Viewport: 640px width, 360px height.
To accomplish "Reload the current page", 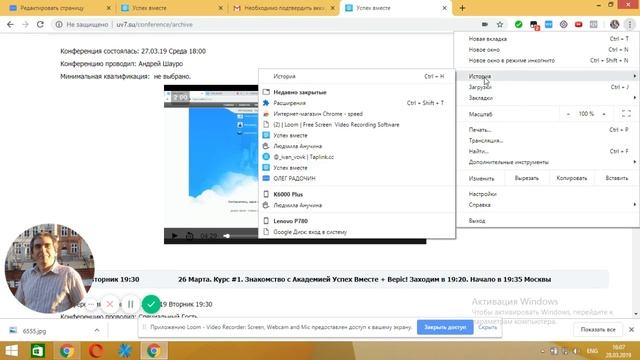I will 40,24.
